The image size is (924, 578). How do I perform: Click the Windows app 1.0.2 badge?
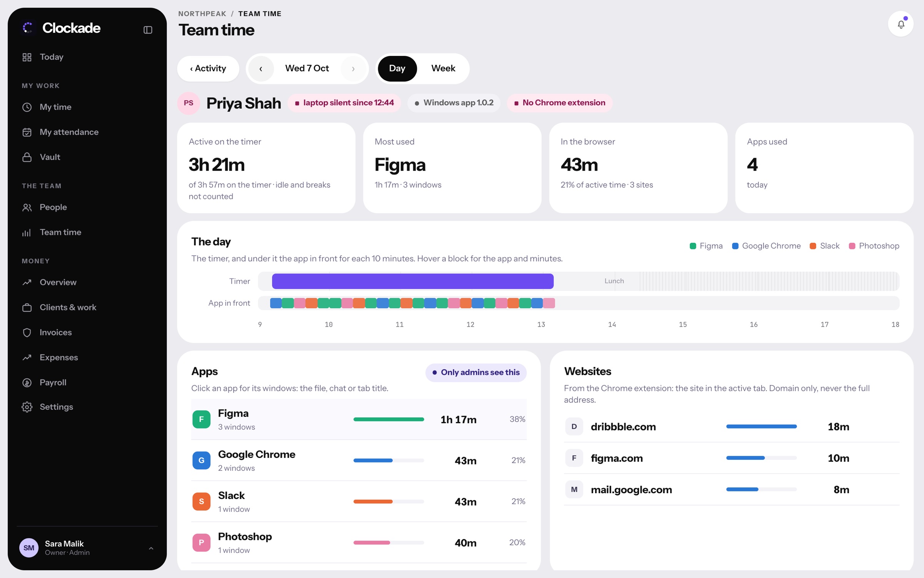point(454,103)
